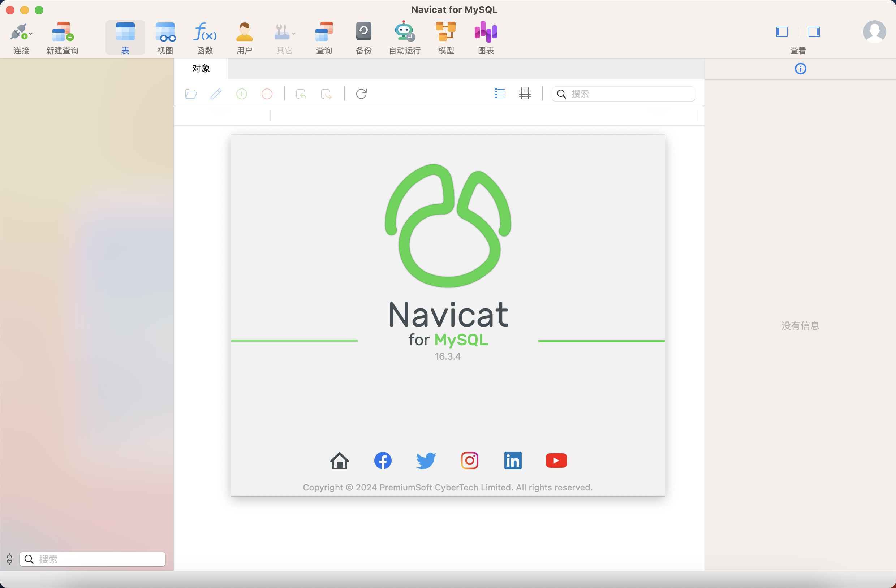The height and width of the screenshot is (588, 896).
Task: Open the Facebook link icon
Action: pos(383,461)
